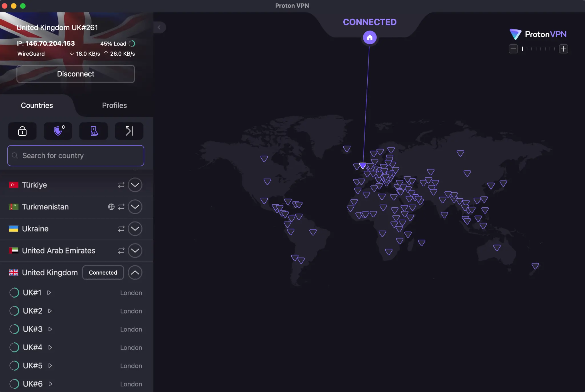Click the double-arrow icon next to Ukraine
This screenshot has height=392, width=585.
pos(121,229)
